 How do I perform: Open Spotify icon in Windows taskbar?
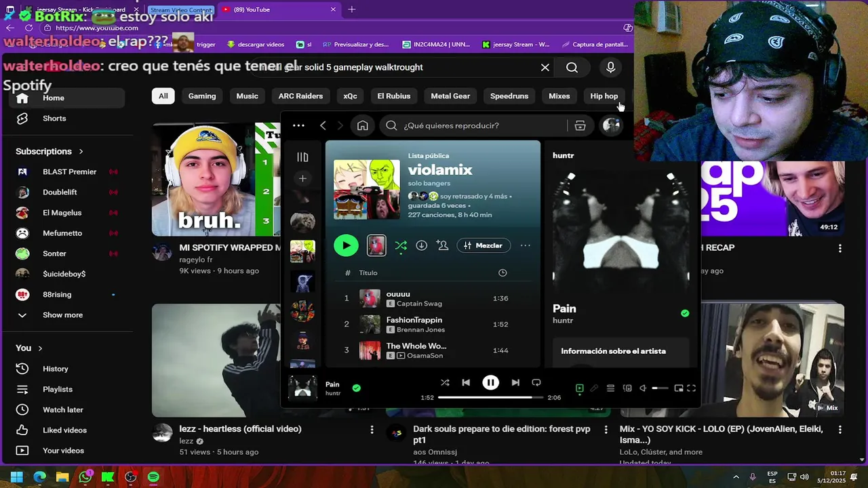(x=153, y=477)
